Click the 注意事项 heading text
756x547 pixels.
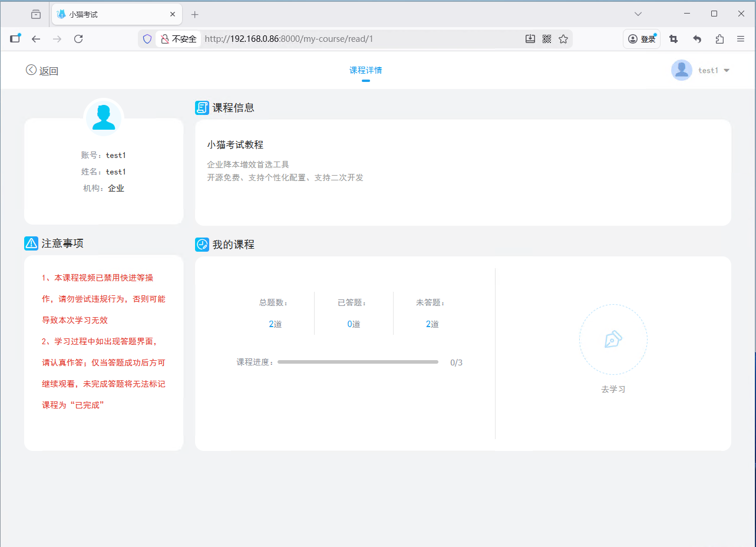[x=62, y=243]
